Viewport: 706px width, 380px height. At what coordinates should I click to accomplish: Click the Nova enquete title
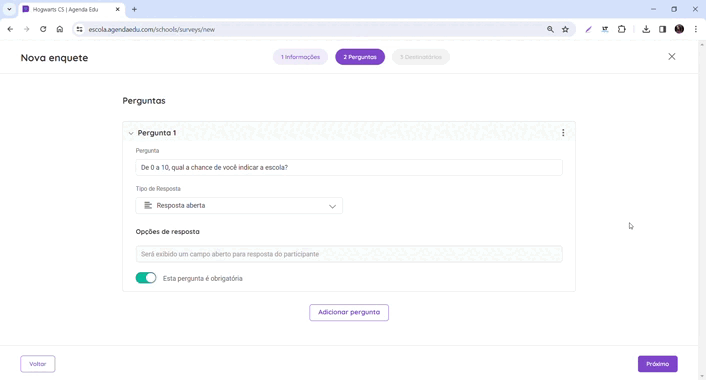click(x=54, y=58)
